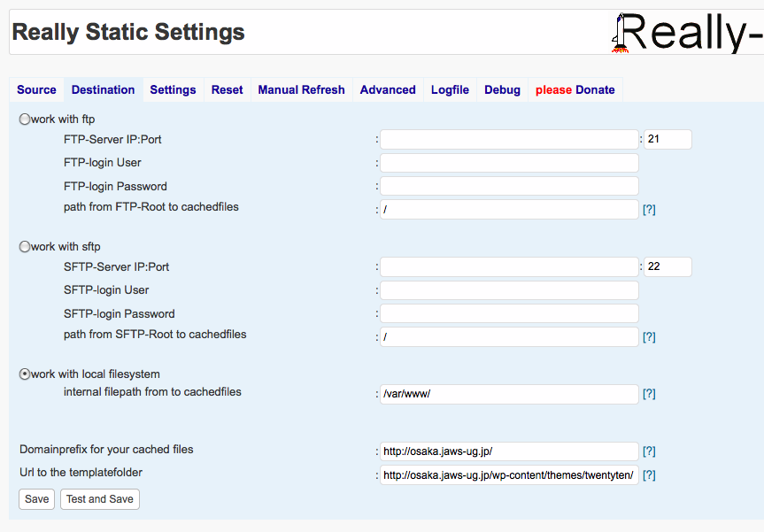Focus the FTP-login Password field

click(509, 186)
